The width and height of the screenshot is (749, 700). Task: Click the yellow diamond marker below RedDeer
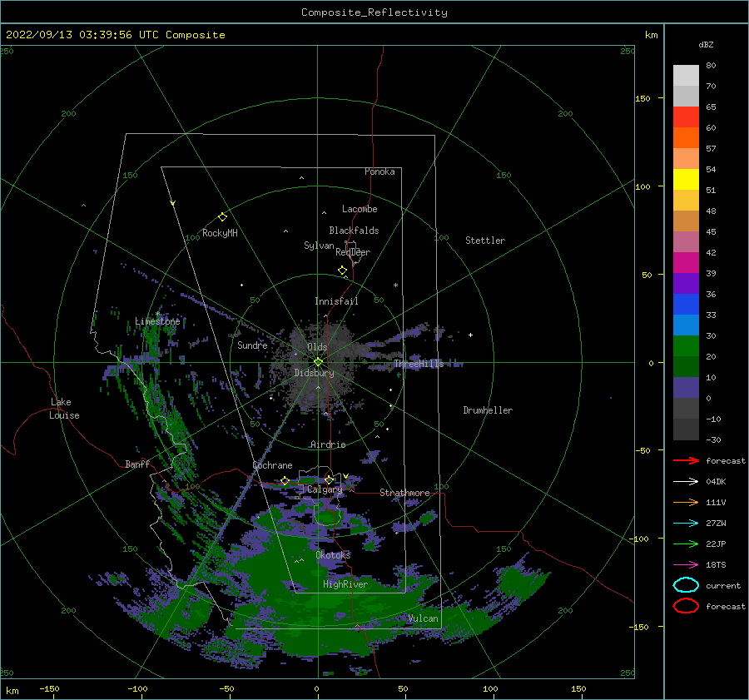(x=343, y=271)
